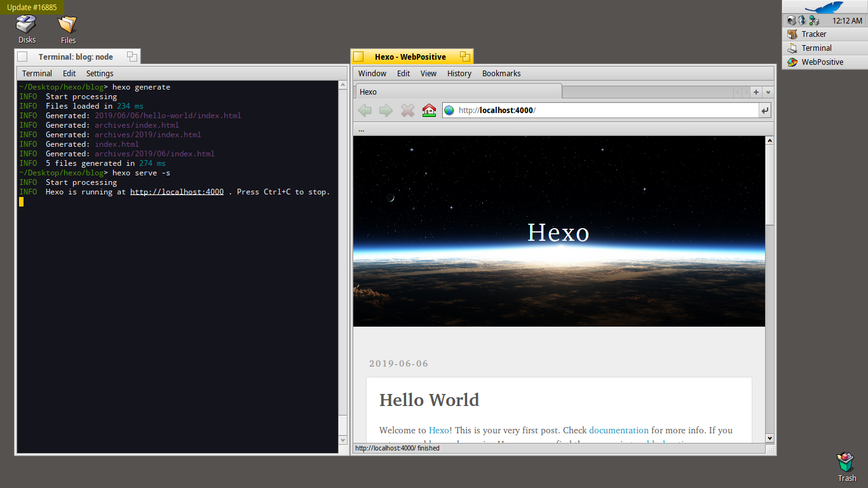Go back in WebPositive

tap(365, 111)
